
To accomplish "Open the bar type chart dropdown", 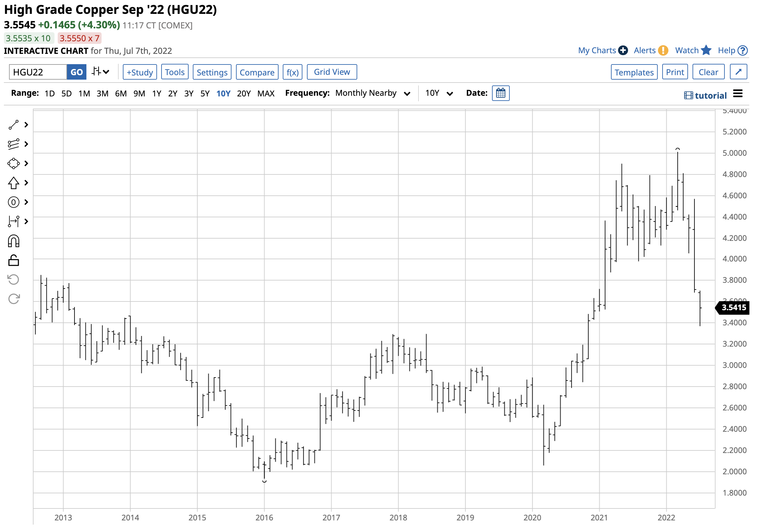I will click(100, 72).
